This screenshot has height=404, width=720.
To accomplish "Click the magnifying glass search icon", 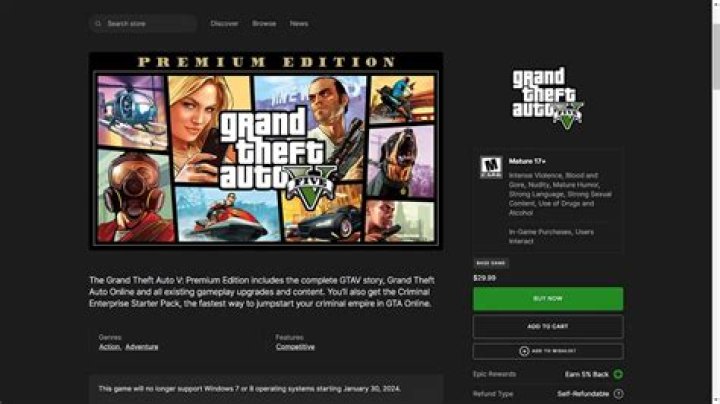I will click(x=98, y=23).
